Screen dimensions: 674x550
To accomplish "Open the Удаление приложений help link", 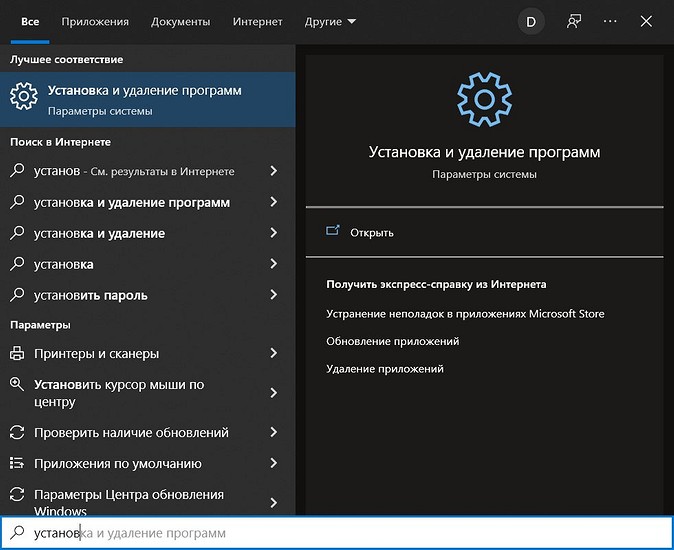I will [384, 369].
